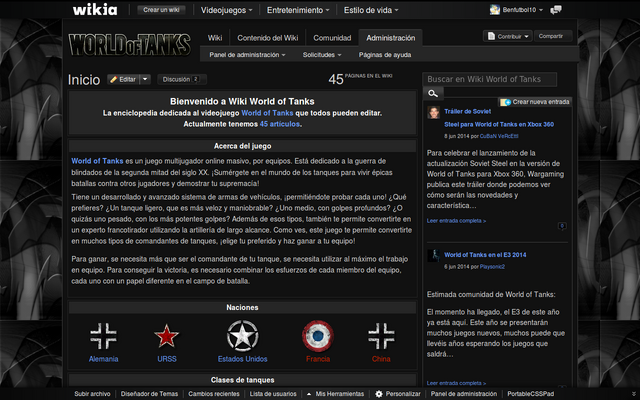
Task: Expand the Solicitudes submenu
Action: point(322,55)
